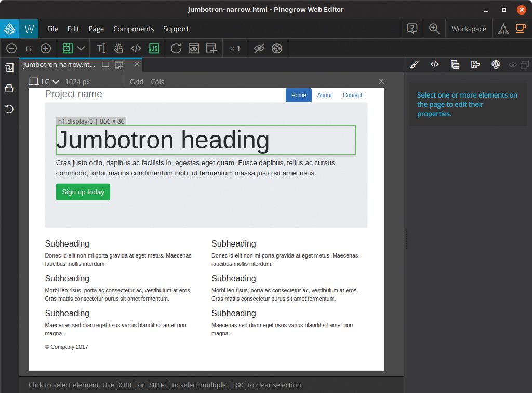
Task: Click the Sign up today button
Action: (x=83, y=192)
